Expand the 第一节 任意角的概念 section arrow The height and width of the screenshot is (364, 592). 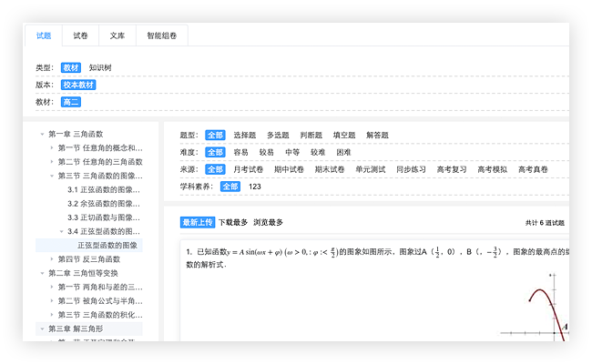pos(52,148)
